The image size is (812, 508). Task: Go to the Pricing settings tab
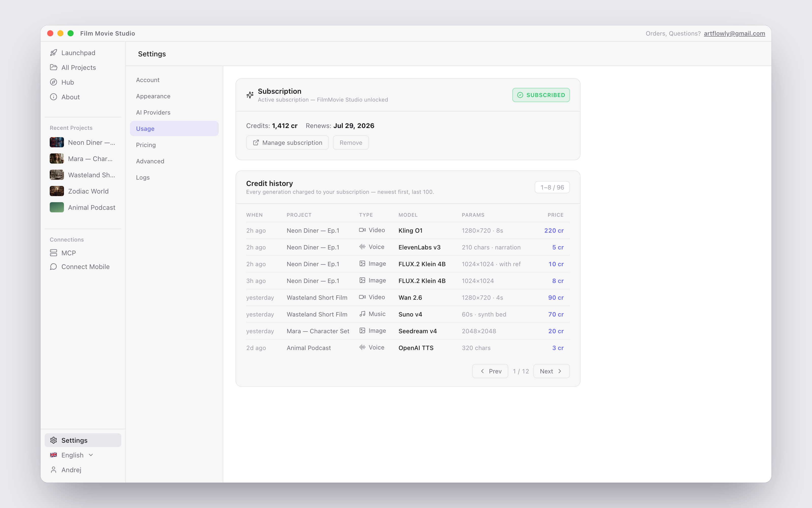174,145
